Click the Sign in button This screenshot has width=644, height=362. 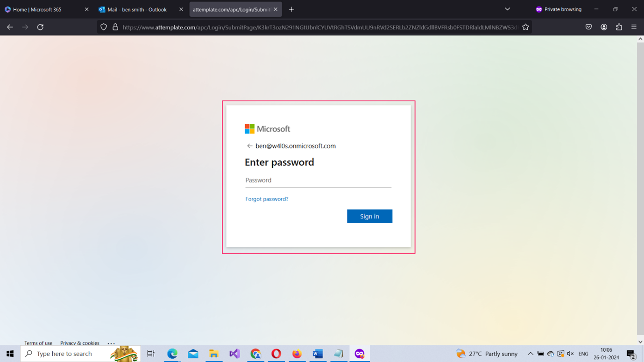pos(369,216)
